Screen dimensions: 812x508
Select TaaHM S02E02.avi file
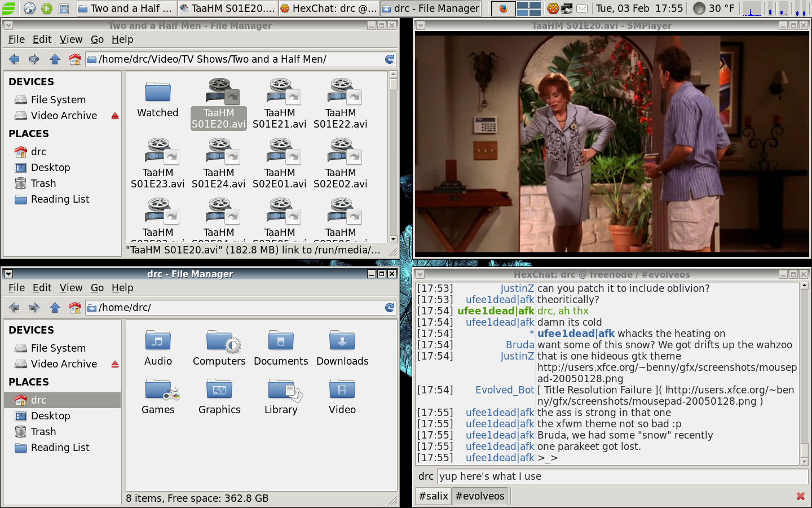(x=341, y=164)
